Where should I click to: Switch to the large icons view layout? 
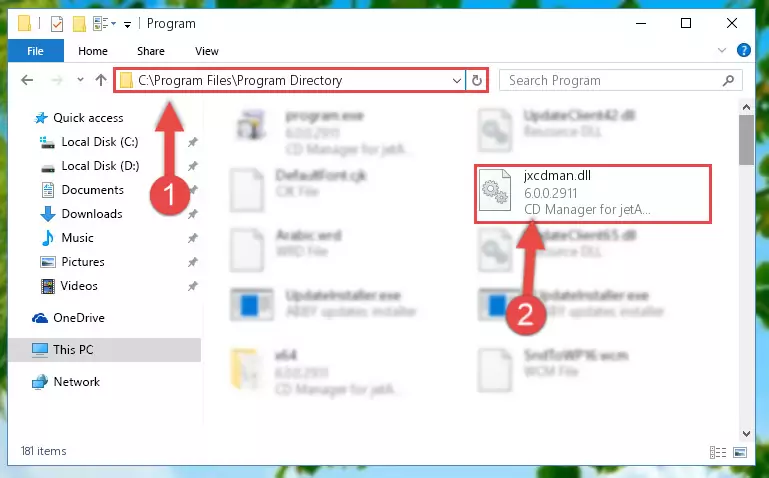pyautogui.click(x=740, y=452)
